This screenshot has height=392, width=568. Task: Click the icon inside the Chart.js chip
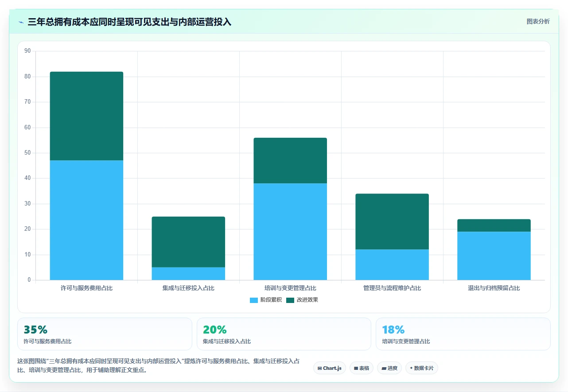[319, 369]
